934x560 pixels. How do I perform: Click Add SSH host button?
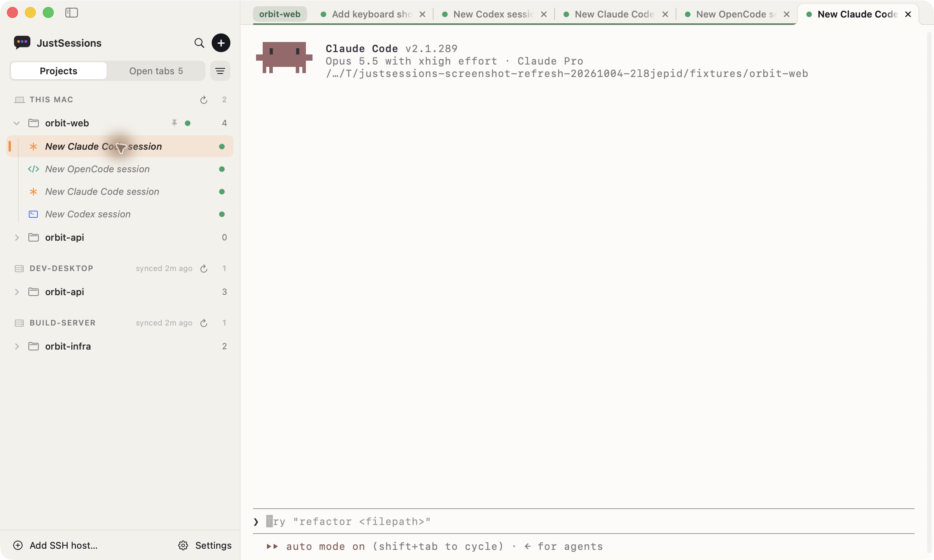(x=56, y=546)
